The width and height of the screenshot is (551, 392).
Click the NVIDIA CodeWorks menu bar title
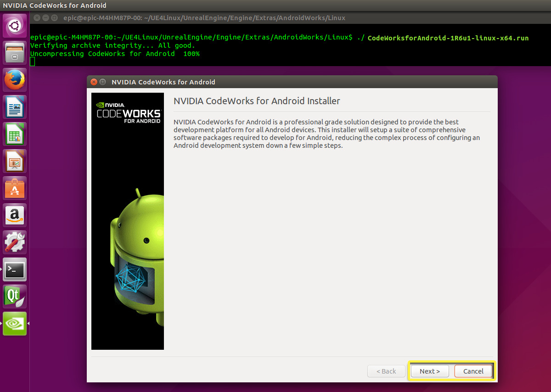55,5
